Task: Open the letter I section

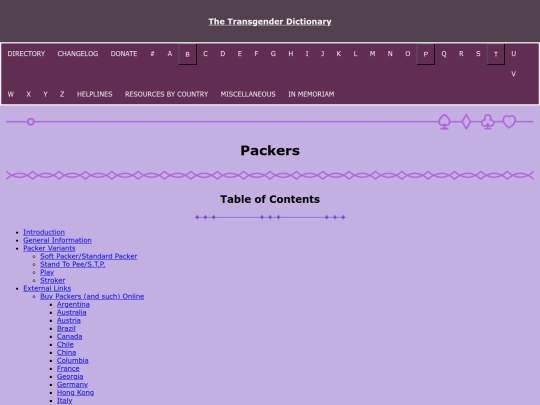Action: (307, 54)
